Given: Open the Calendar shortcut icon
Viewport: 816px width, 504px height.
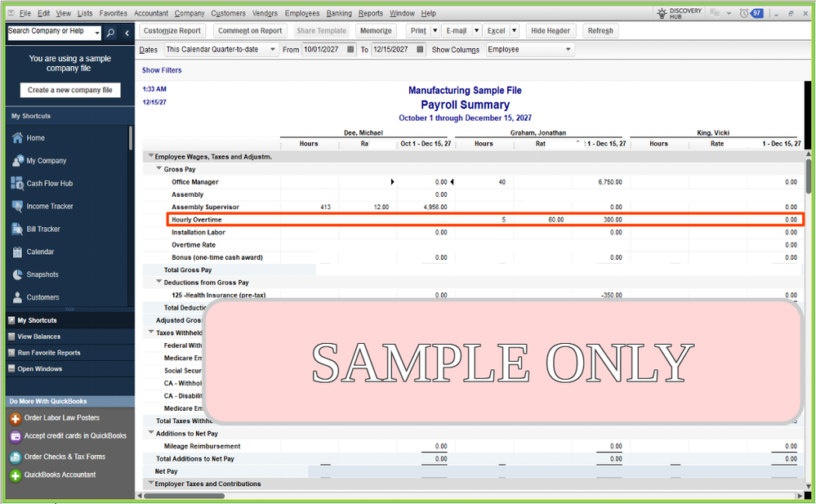Looking at the screenshot, I should [17, 252].
